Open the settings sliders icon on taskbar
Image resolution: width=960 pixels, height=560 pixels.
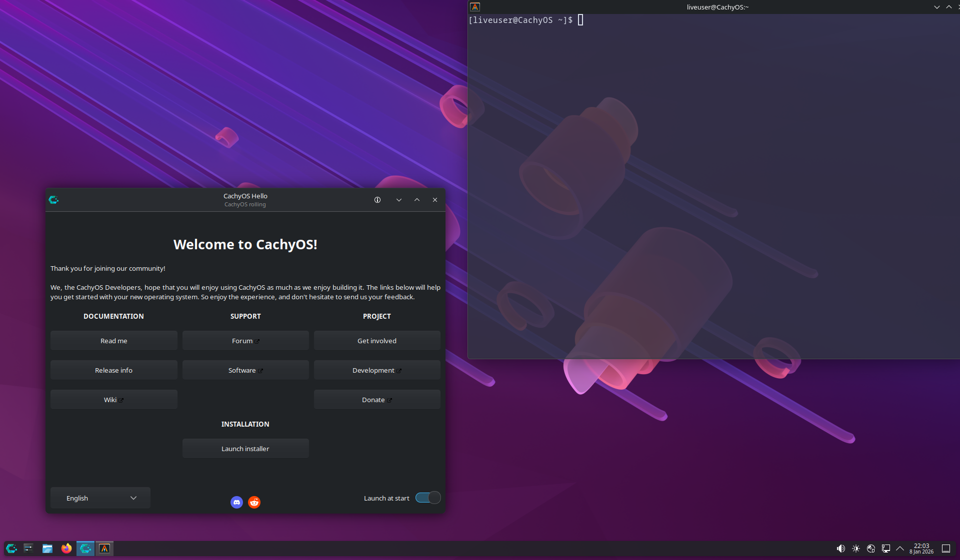click(28, 548)
